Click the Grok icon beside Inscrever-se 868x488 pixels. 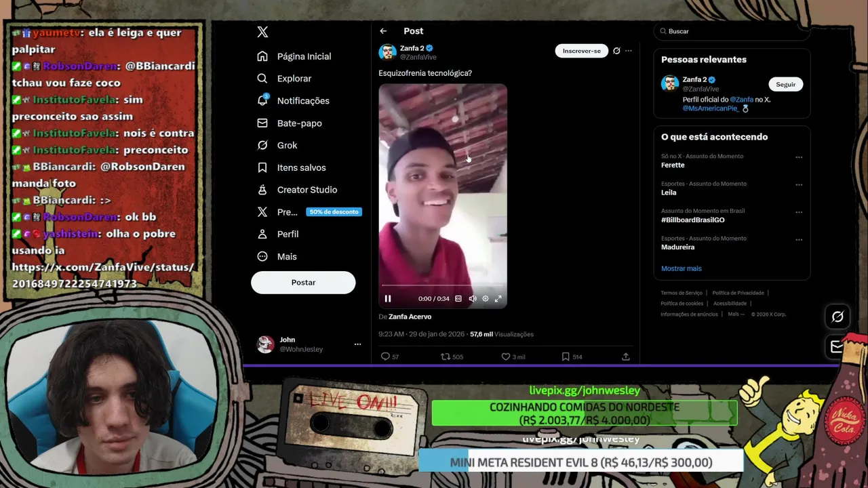coord(616,51)
